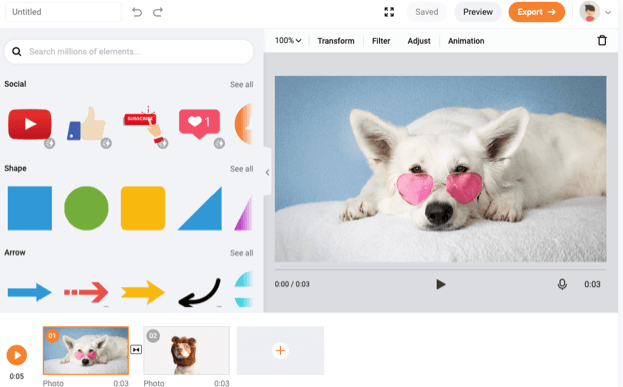Image resolution: width=623 pixels, height=387 pixels.
Task: Select scene 01 white dog thumbnail
Action: point(86,350)
